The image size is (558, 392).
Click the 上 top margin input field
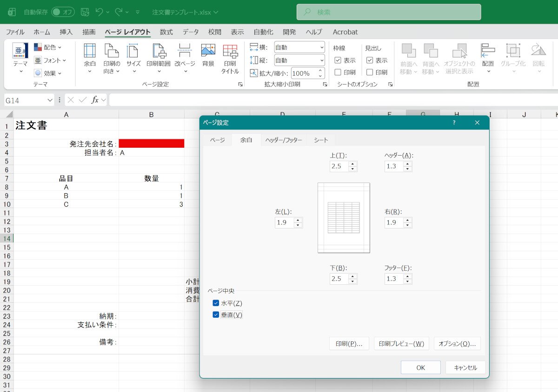point(339,166)
